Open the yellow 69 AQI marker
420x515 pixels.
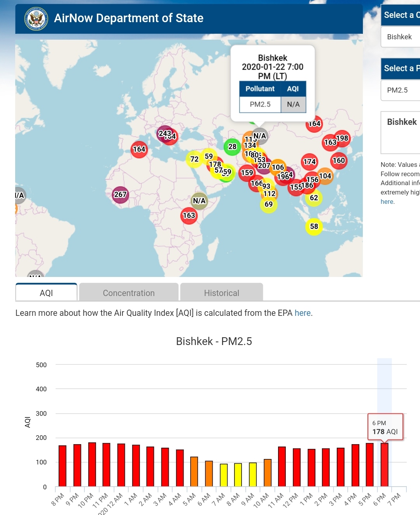point(268,205)
